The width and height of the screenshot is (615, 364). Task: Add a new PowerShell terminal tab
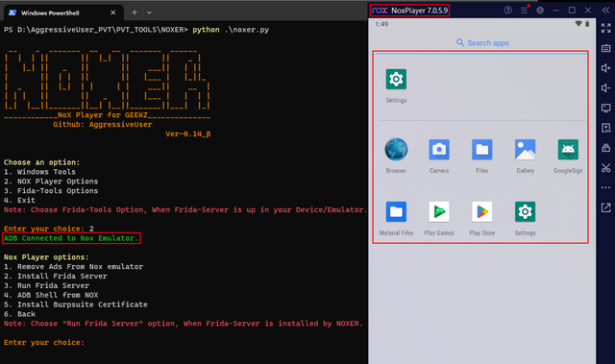point(135,12)
